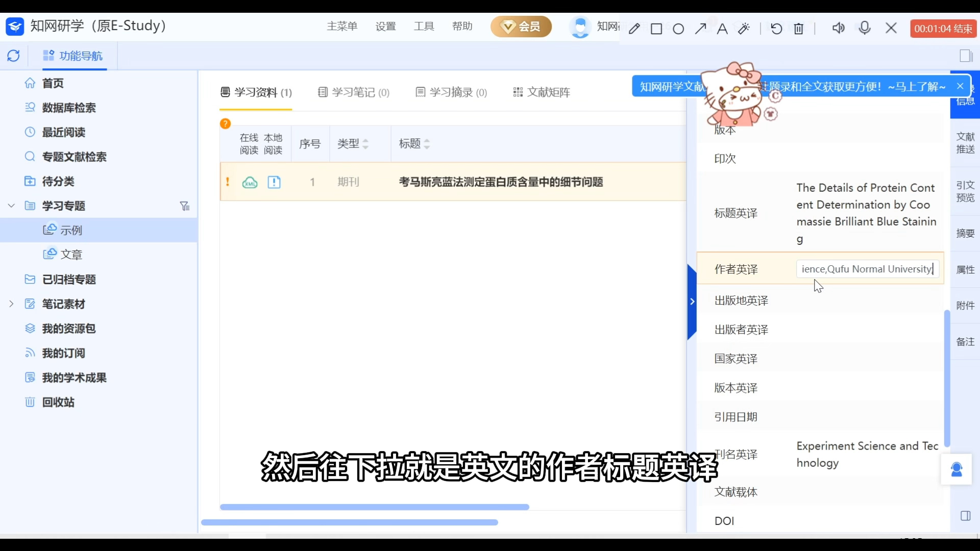
Task: Open 最近阅读 in the sidebar
Action: pos(63,132)
